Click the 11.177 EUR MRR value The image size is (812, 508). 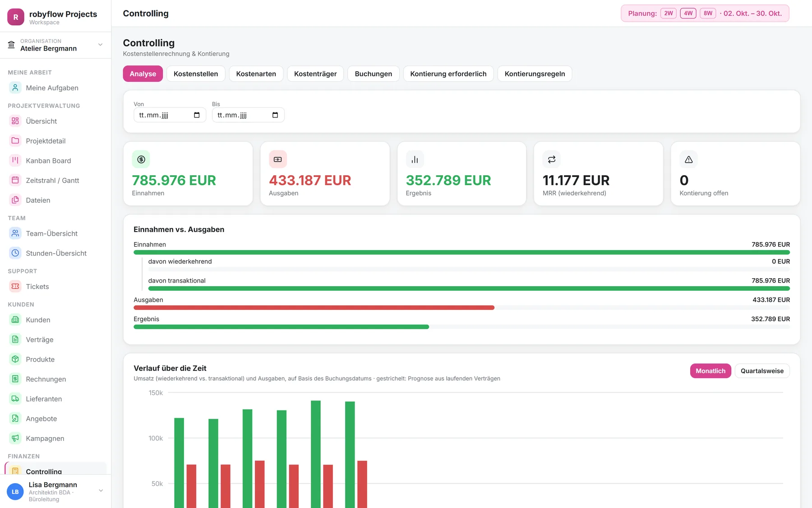[576, 180]
